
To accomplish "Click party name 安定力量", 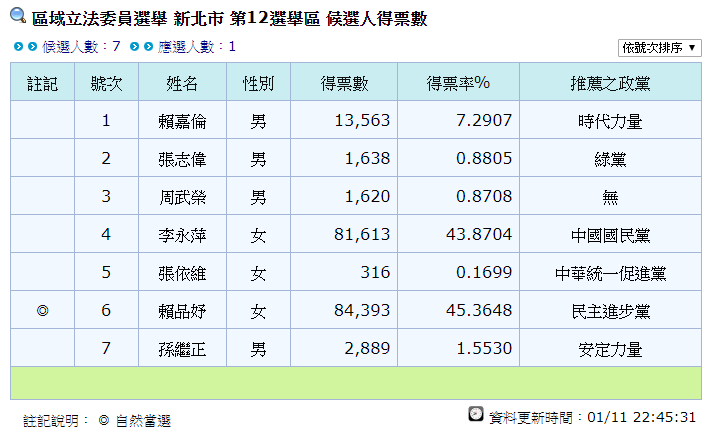I will 610,349.
